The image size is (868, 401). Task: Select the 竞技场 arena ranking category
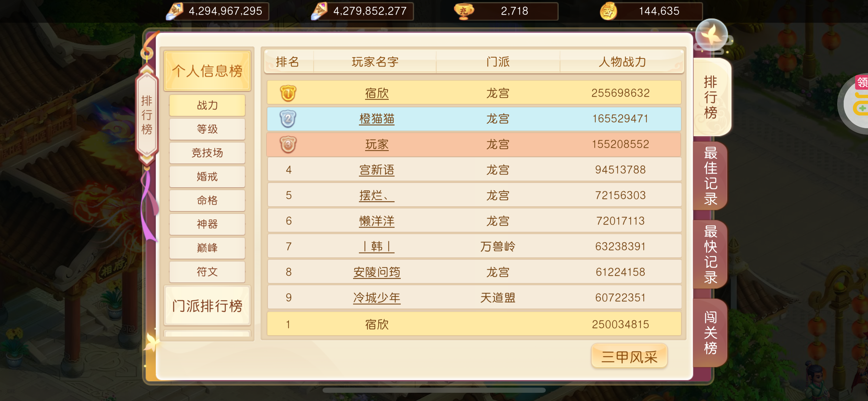pyautogui.click(x=207, y=153)
